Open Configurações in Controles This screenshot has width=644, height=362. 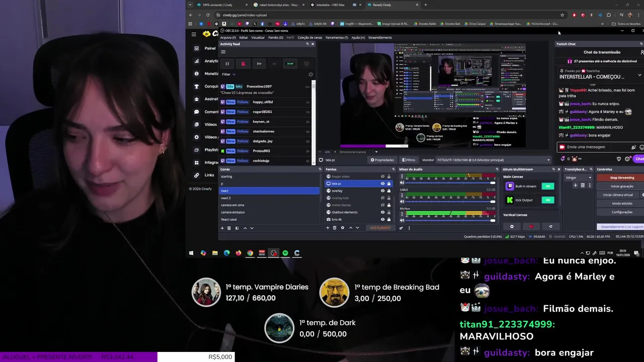[x=622, y=212]
